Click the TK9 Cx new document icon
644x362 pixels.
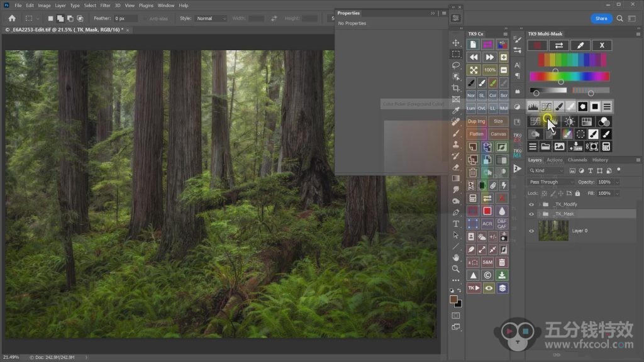[x=473, y=45]
